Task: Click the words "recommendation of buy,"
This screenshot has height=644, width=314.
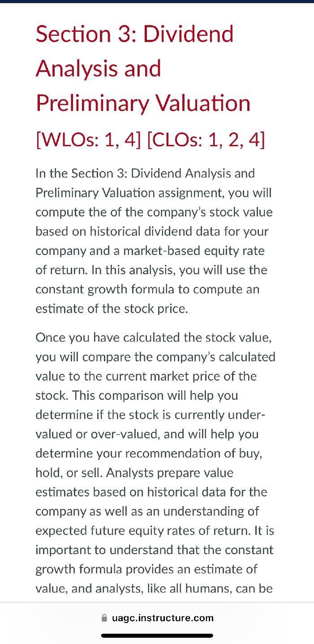Action: click(194, 453)
